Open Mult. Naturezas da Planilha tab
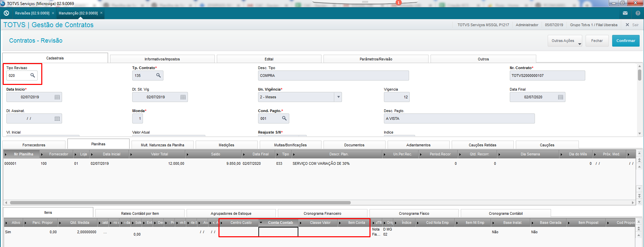The height and width of the screenshot is (247, 644). [x=162, y=145]
